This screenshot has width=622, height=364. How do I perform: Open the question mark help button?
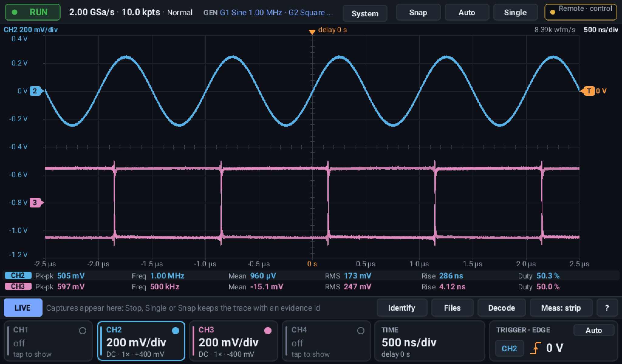click(607, 308)
